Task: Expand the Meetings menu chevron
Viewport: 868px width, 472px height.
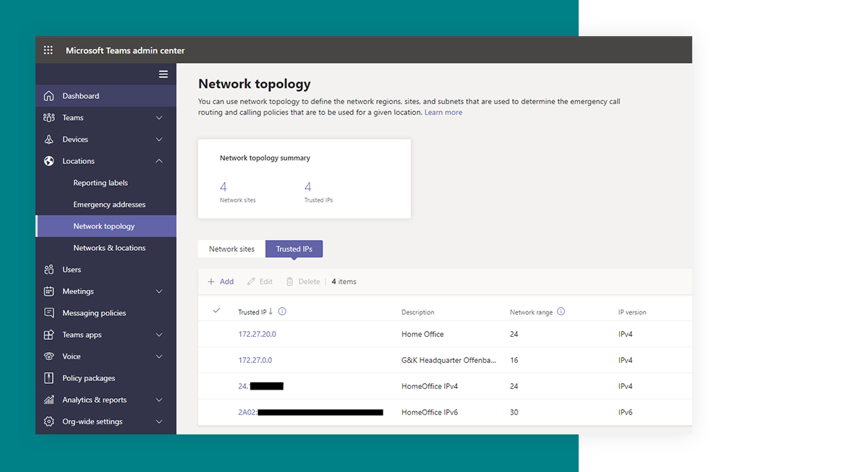Action: (159, 291)
